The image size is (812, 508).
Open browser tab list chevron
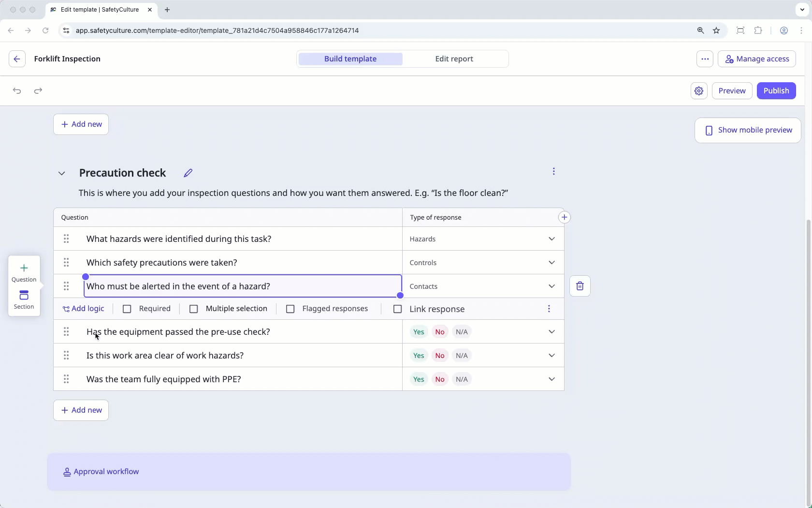pos(802,10)
